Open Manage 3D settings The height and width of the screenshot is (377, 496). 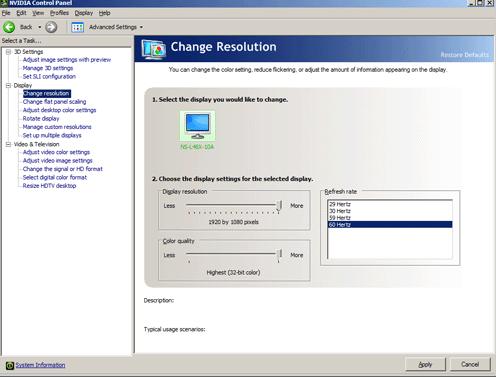coord(48,68)
